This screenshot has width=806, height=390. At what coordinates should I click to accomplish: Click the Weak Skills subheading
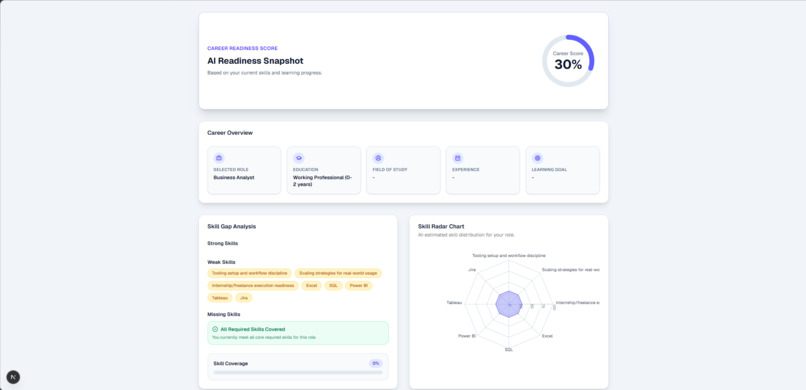pos(222,262)
